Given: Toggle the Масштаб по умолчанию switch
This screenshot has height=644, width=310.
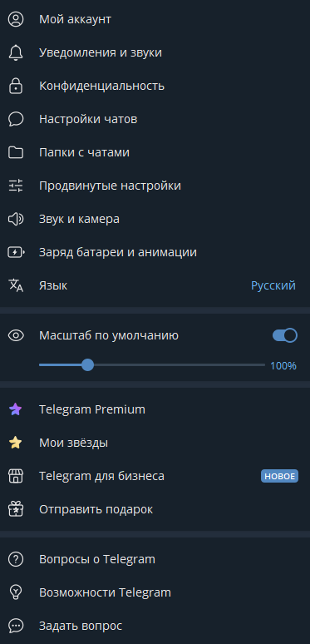Looking at the screenshot, I should pos(284,335).
